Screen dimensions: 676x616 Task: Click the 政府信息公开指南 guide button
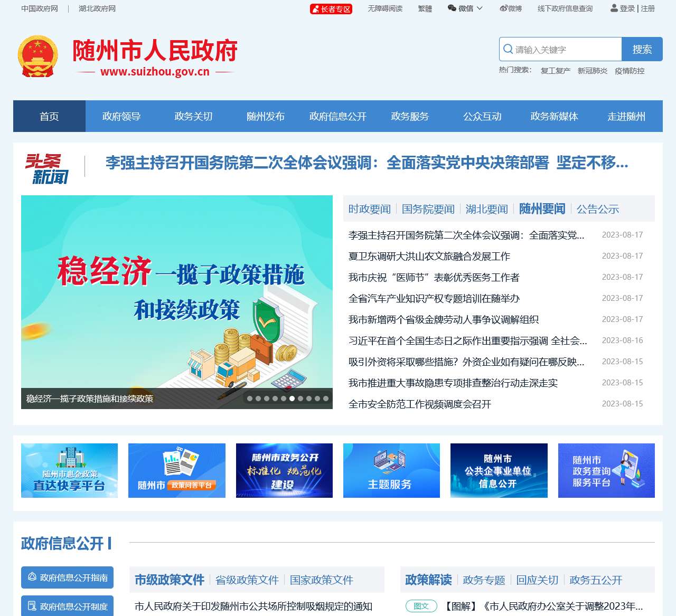pyautogui.click(x=67, y=577)
